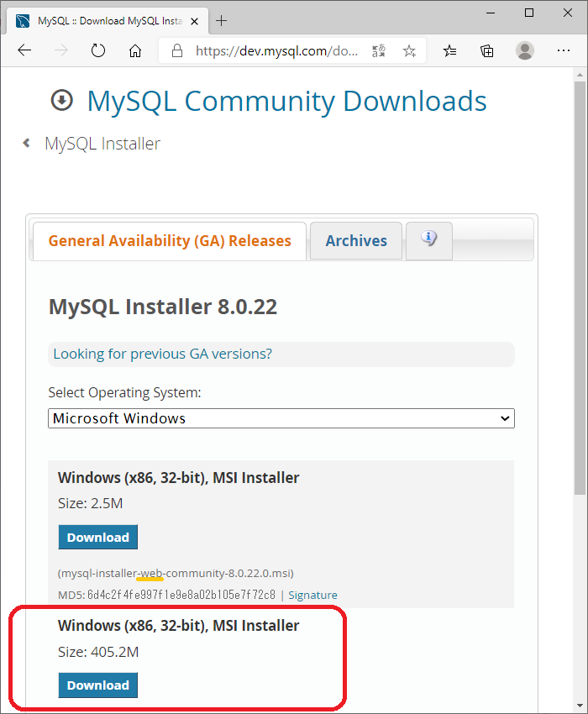The width and height of the screenshot is (588, 714).
Task: Add page to favorites with star icon
Action: [409, 51]
